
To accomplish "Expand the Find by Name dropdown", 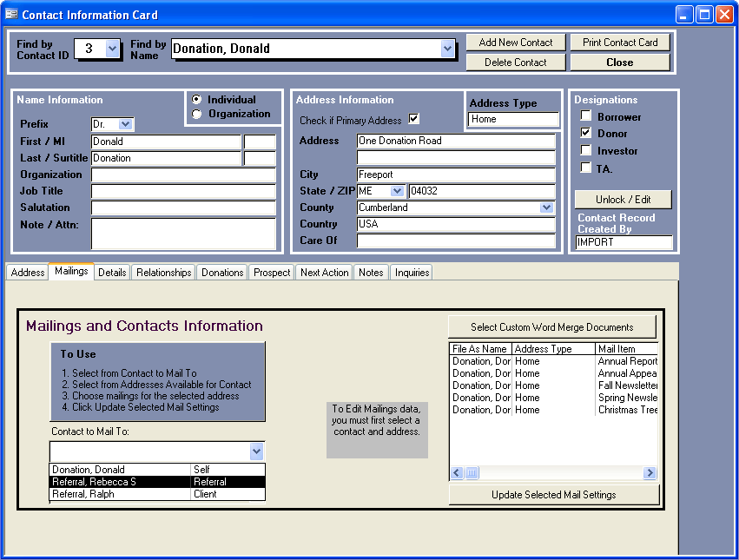I will click(x=447, y=49).
